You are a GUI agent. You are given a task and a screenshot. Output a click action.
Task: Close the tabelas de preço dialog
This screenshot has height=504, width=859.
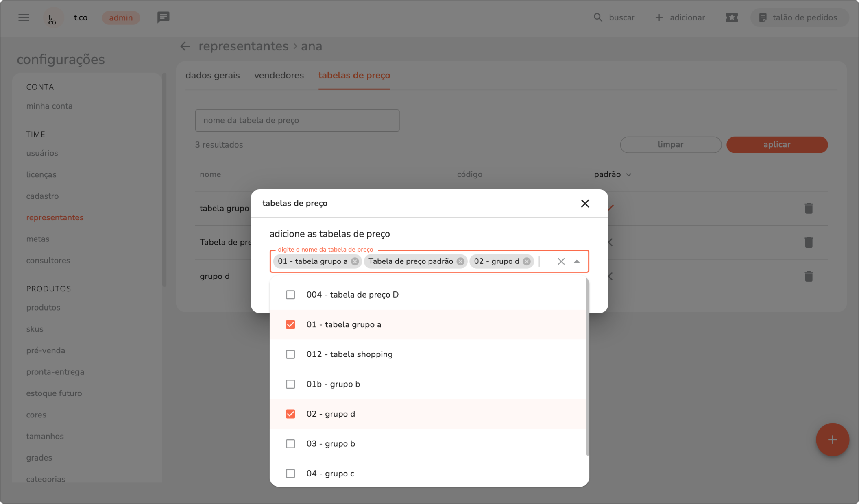pos(584,203)
